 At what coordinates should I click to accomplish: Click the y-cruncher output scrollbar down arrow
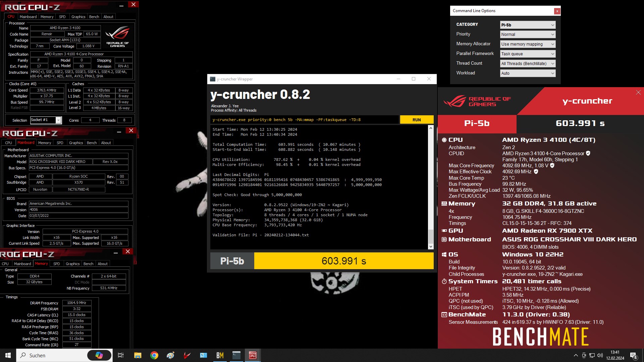tap(431, 247)
